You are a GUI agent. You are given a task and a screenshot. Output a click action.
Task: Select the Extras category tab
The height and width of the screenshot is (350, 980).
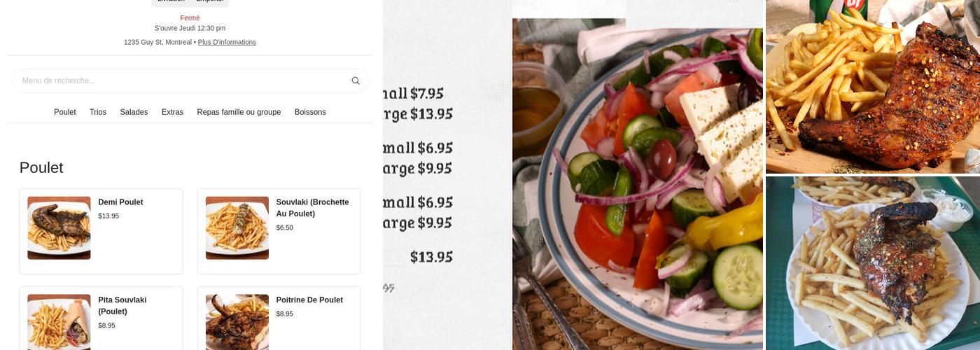tap(172, 112)
